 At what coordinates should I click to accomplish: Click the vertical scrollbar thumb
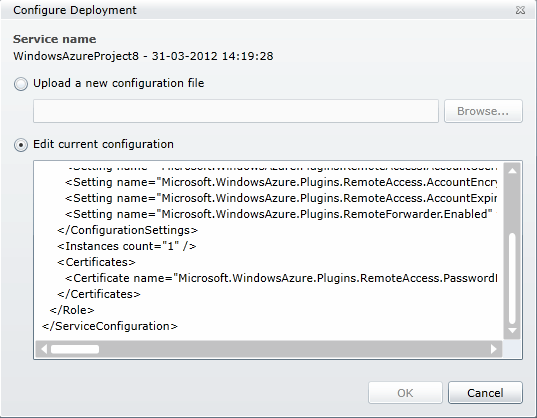pyautogui.click(x=512, y=278)
